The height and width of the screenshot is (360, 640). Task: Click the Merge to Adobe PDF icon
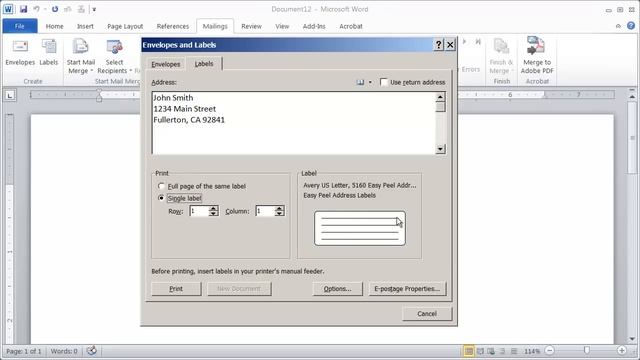click(537, 56)
